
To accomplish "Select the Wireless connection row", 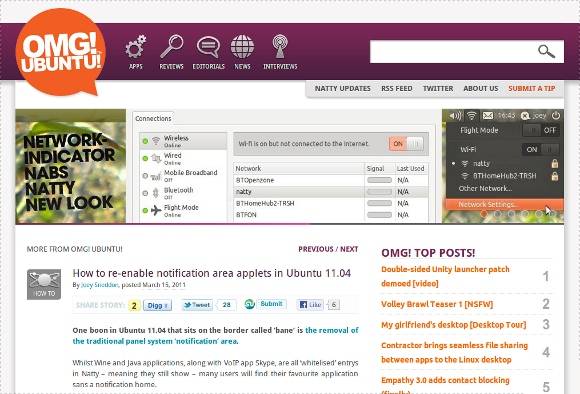I will coord(183,141).
